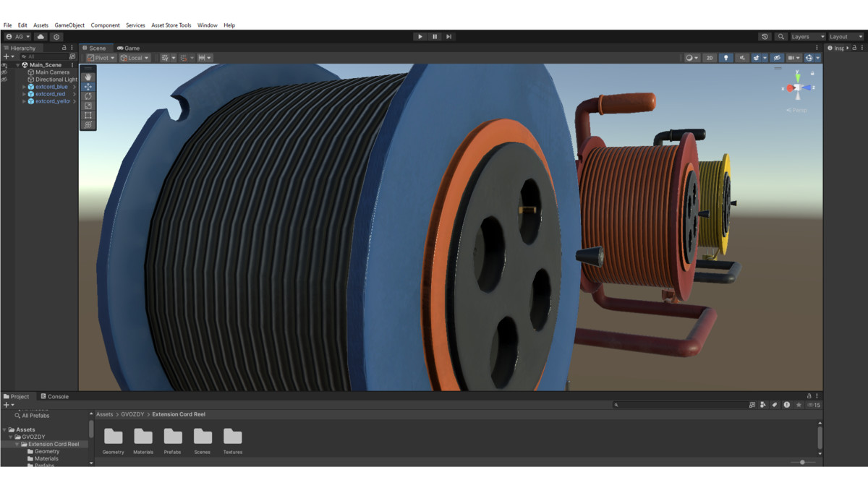
Task: Click the scene orientation gizmo
Action: [798, 87]
